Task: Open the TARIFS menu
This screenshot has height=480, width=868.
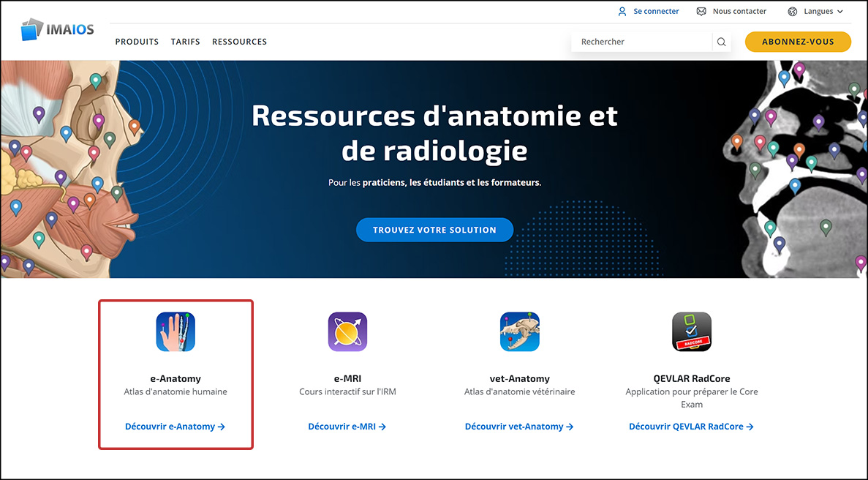Action: pos(186,42)
